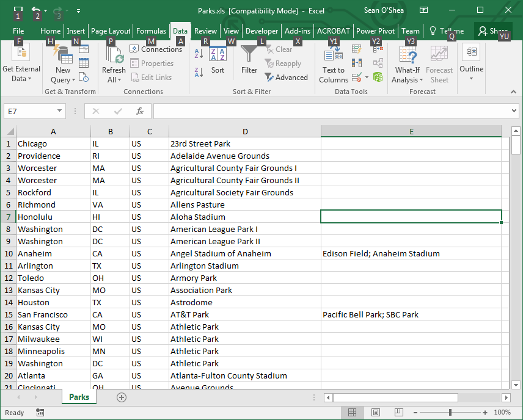Open the custom Sort dialog
This screenshot has width=523, height=420.
click(x=218, y=60)
